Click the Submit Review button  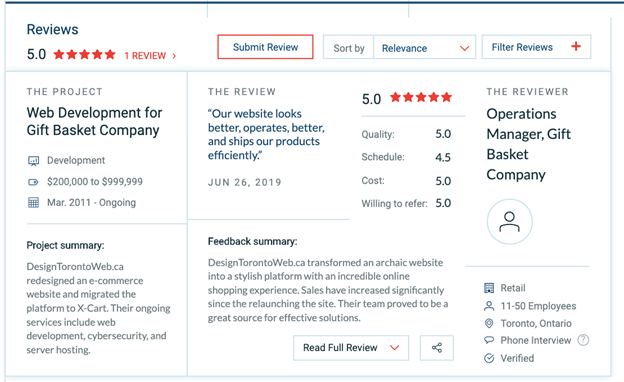point(265,47)
